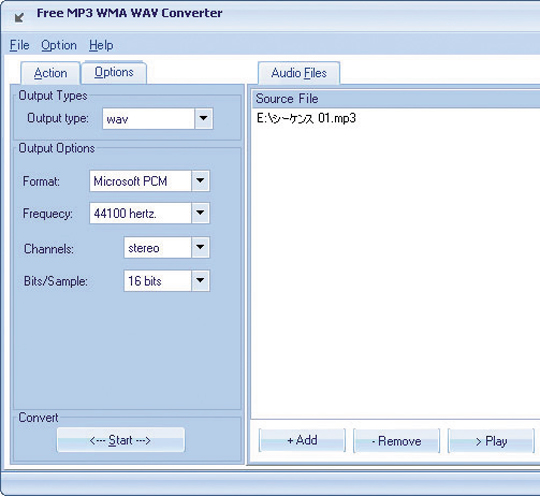Switch to the Action tab
The height and width of the screenshot is (496, 540).
point(51,73)
